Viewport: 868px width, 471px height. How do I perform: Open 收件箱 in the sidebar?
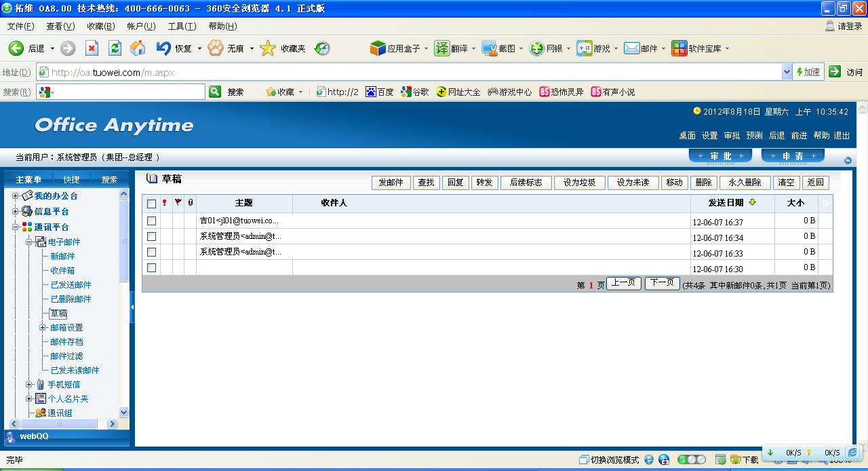tap(62, 271)
